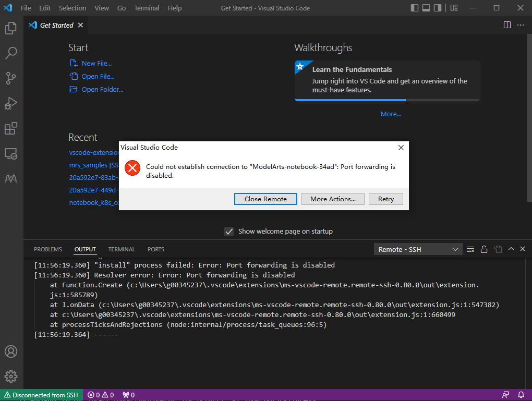Open Remote Explorer icon in activity bar
Viewport: 532px width, 401px height.
tap(11, 153)
